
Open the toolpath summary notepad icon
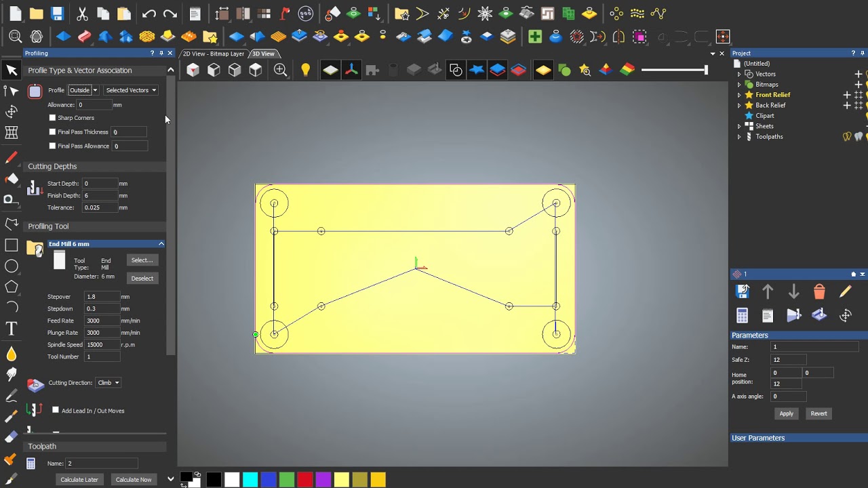pyautogui.click(x=768, y=315)
